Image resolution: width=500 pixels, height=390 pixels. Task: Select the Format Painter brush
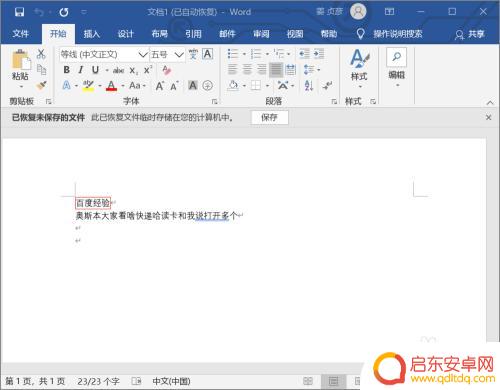(x=41, y=86)
